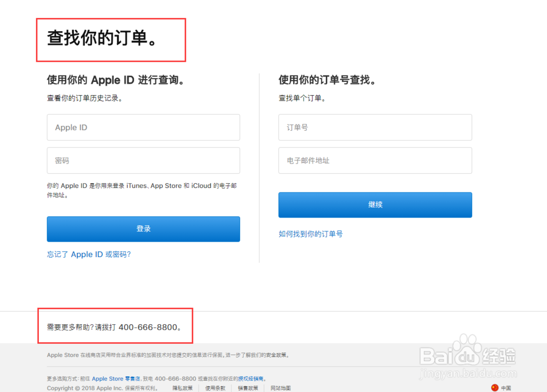Click the Apple ID input field
Image resolution: width=547 pixels, height=392 pixels.
tap(143, 127)
